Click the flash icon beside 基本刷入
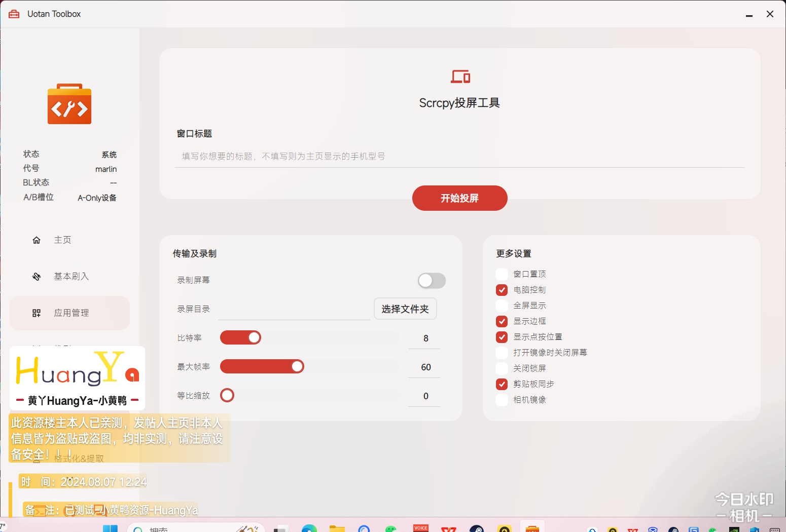Image resolution: width=786 pixels, height=532 pixels. coord(37,277)
